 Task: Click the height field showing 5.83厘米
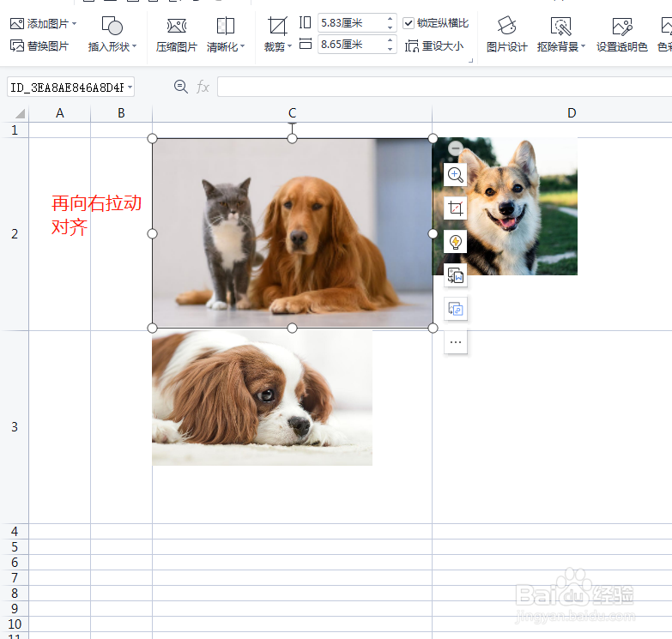(x=351, y=22)
